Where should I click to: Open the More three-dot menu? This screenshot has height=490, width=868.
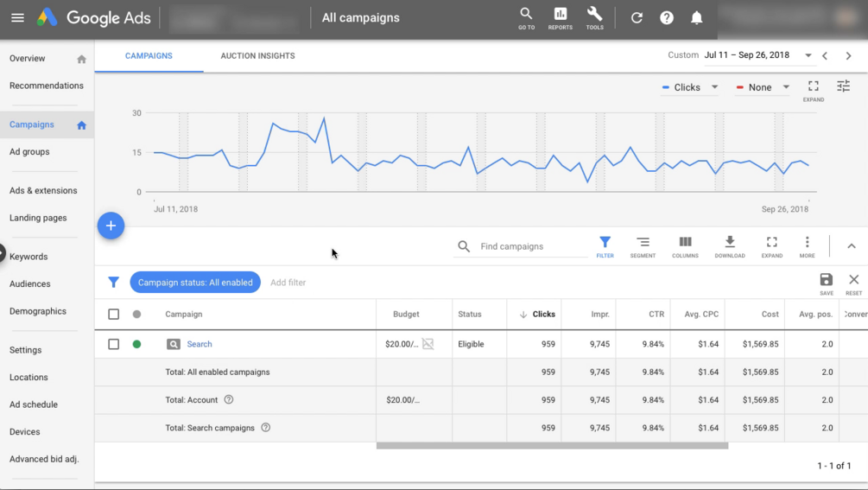click(x=807, y=247)
